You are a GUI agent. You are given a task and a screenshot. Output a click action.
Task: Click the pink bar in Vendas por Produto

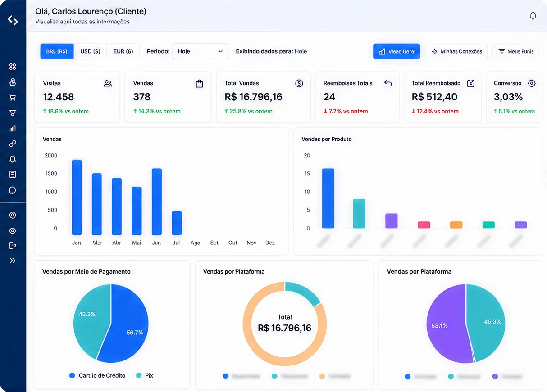424,225
